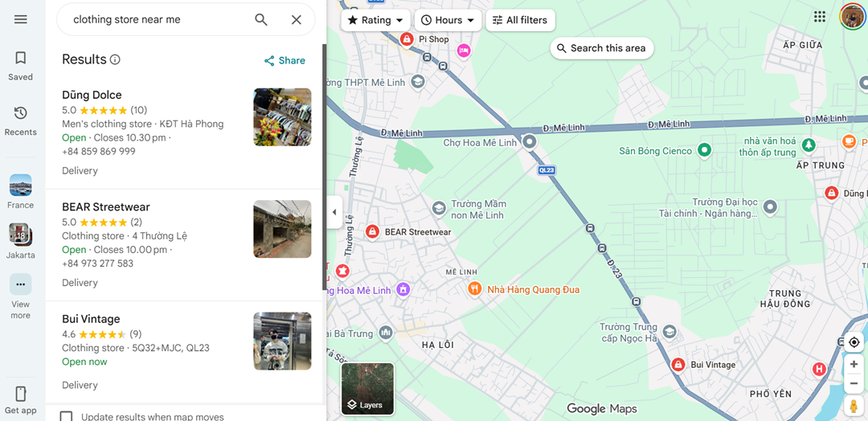Click Trường Mầm non Mê Linh school marker

439,208
